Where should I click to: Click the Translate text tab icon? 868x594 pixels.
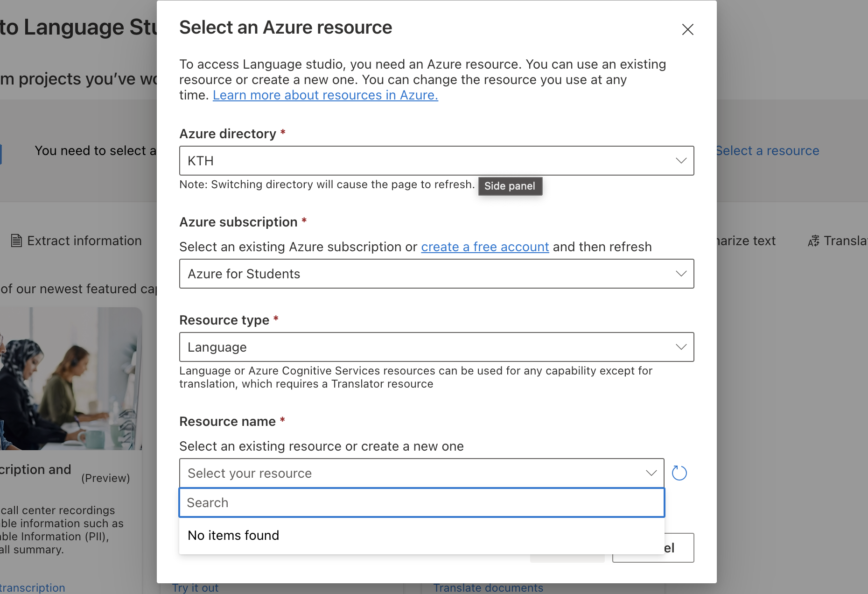tap(813, 241)
